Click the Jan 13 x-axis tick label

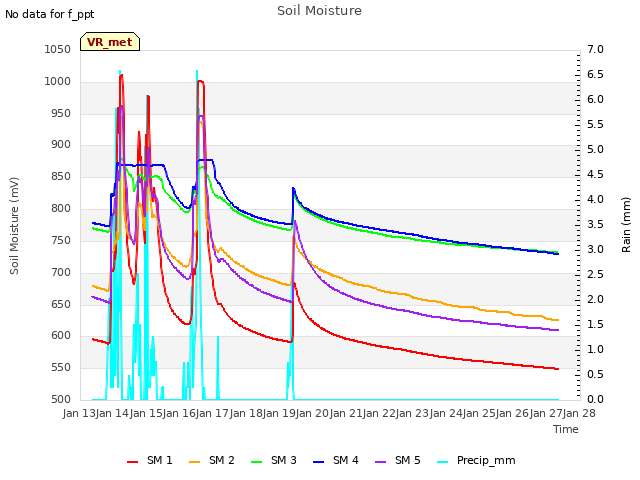79,413
